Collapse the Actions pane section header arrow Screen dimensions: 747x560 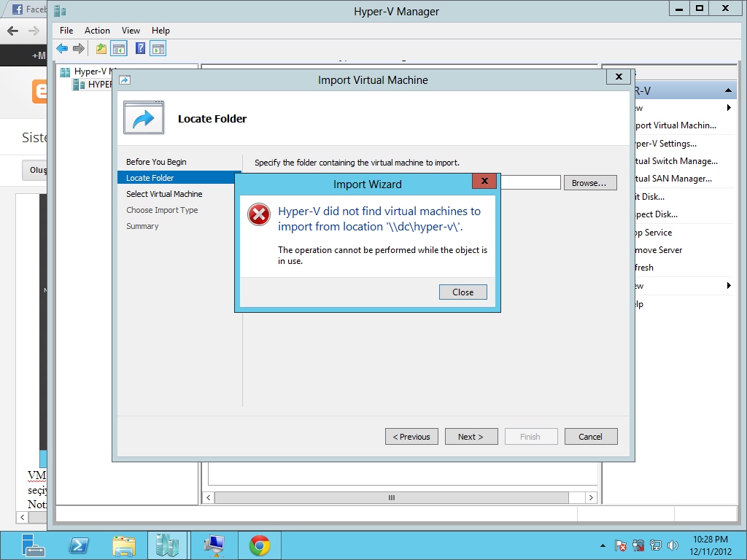tap(728, 90)
